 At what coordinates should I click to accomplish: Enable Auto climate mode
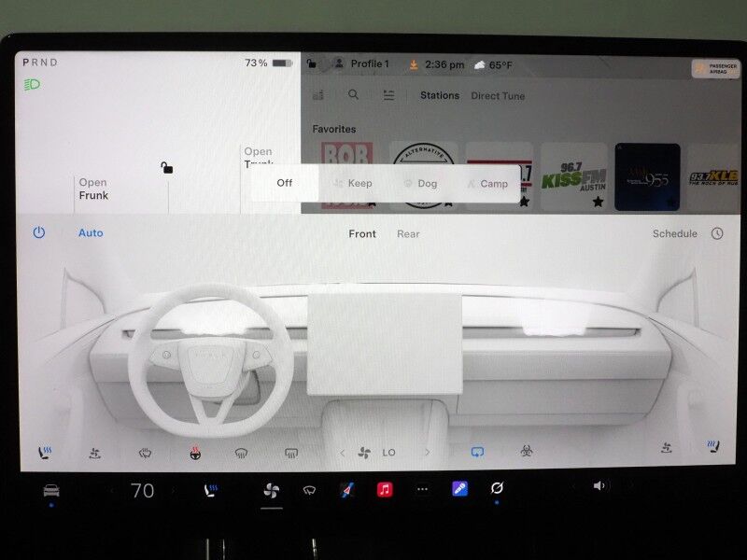[90, 233]
